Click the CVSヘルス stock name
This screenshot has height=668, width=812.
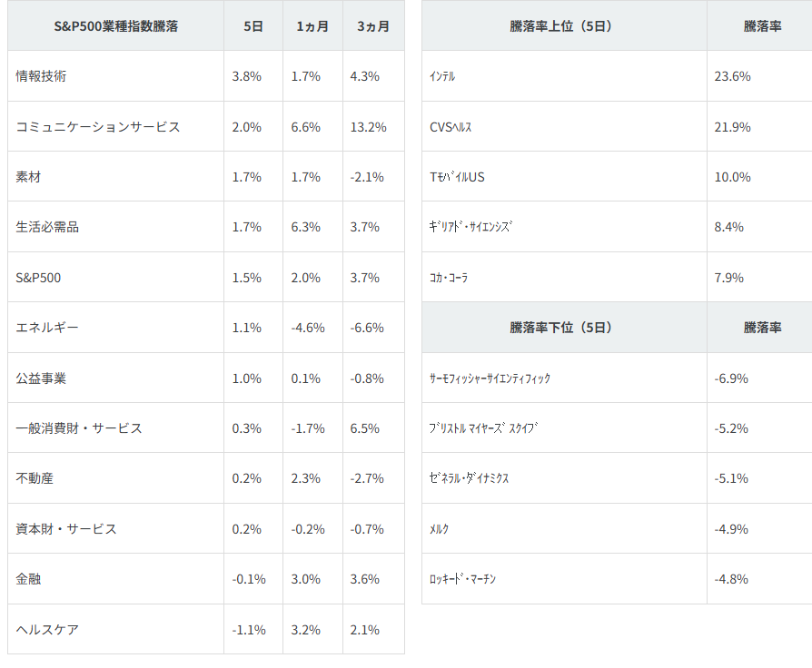[x=451, y=127]
